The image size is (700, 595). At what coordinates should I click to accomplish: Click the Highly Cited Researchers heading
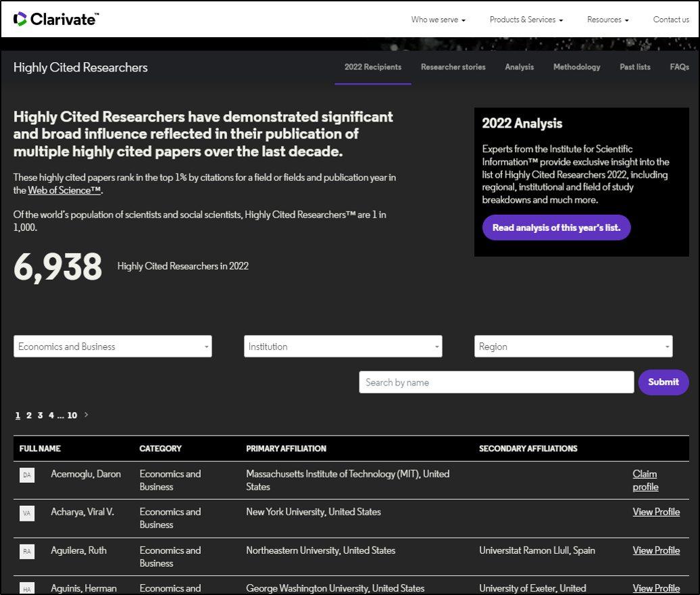tap(80, 68)
